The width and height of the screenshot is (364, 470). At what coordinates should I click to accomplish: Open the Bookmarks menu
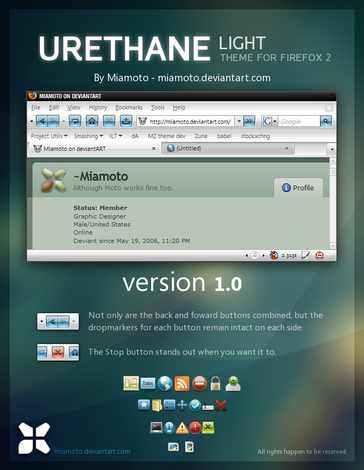(x=129, y=107)
